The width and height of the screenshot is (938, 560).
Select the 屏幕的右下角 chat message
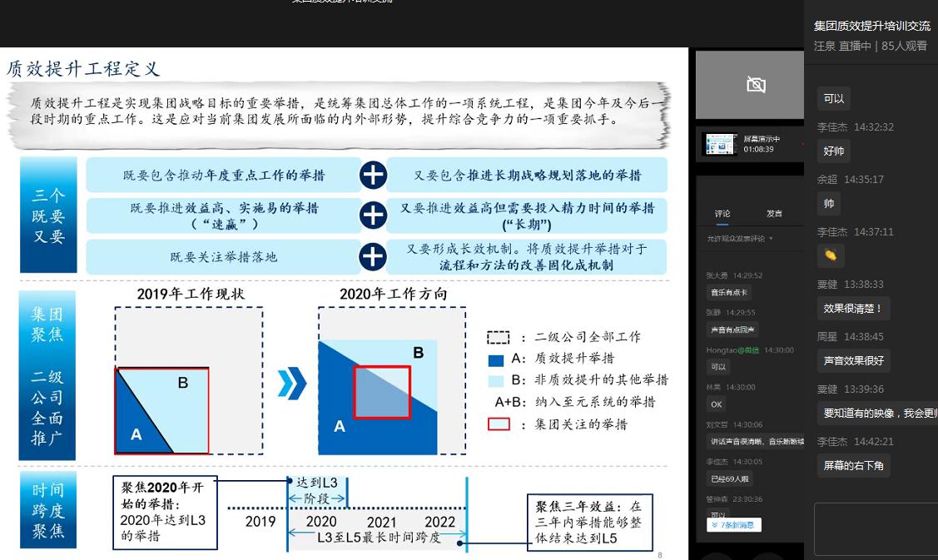852,465
